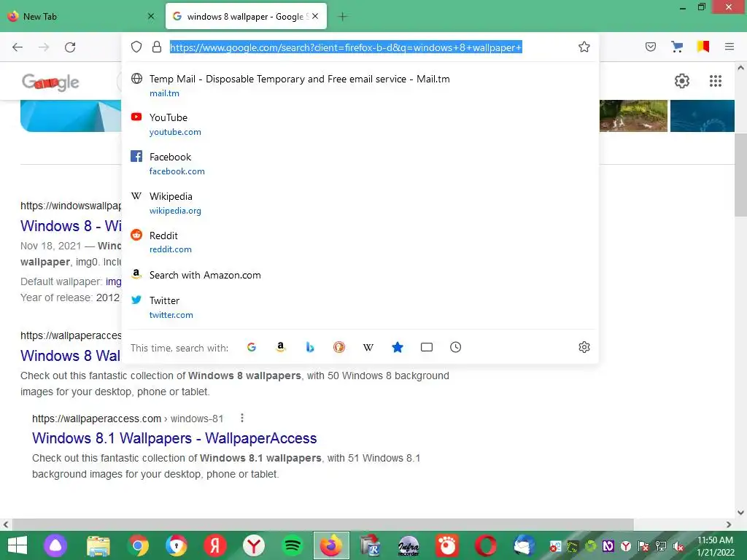Search this time with Bing

[309, 347]
